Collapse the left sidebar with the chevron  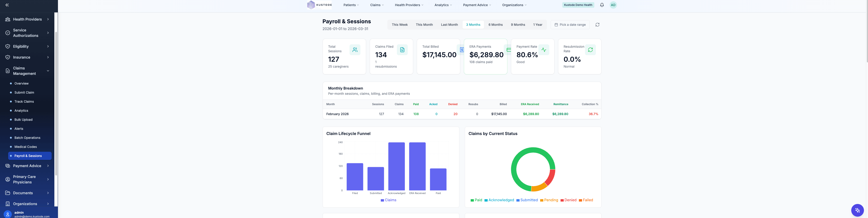click(x=6, y=5)
